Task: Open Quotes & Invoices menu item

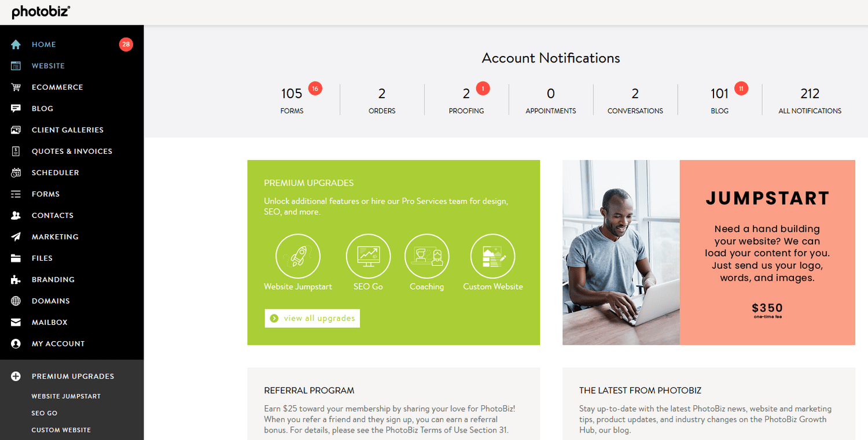Action: 72,151
